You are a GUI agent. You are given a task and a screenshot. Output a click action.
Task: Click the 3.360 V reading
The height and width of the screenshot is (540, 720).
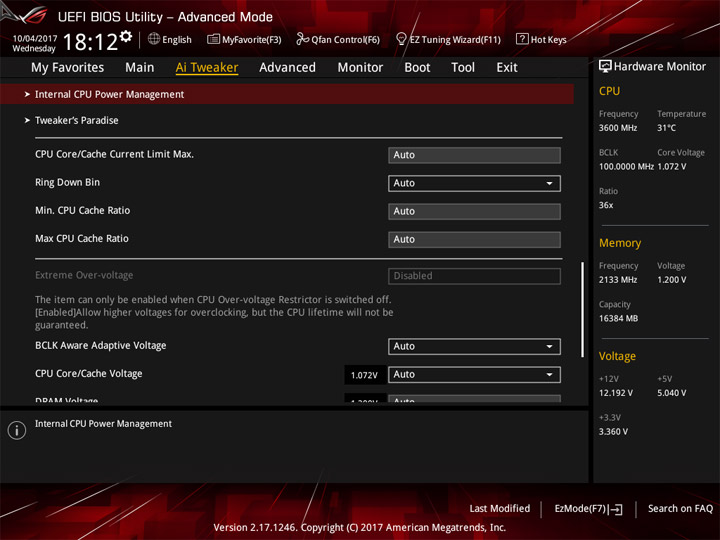click(613, 432)
